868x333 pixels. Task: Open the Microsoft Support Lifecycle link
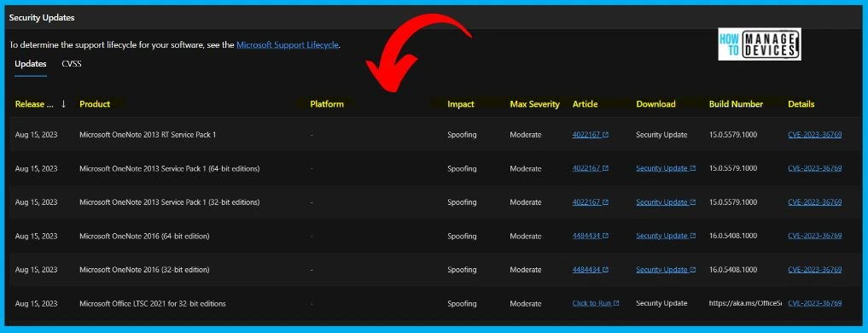point(288,45)
